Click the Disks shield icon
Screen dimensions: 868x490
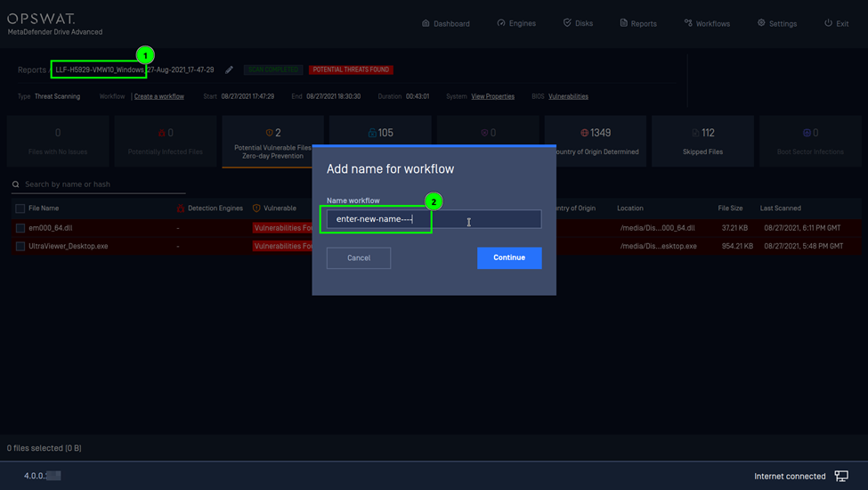point(567,22)
